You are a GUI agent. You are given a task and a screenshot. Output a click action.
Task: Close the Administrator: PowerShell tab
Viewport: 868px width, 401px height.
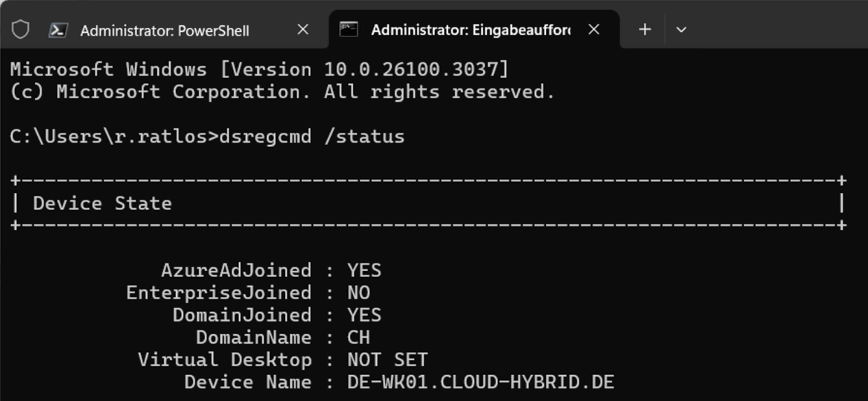[303, 30]
